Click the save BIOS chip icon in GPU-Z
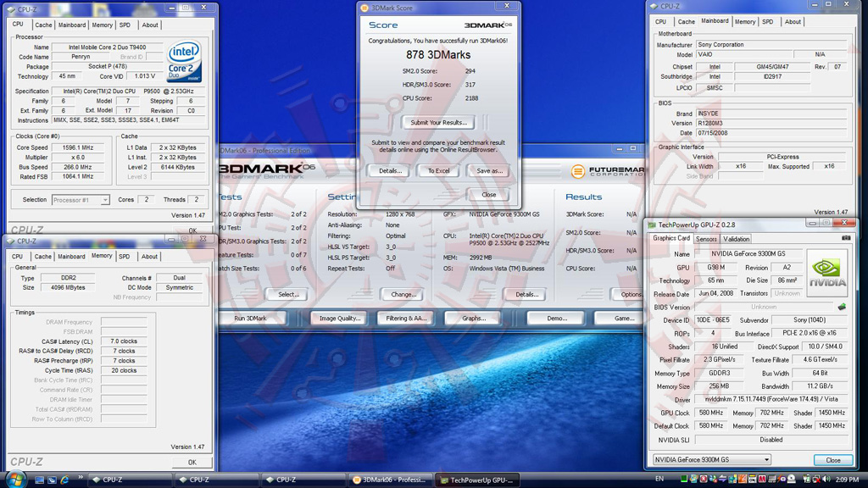 click(842, 307)
